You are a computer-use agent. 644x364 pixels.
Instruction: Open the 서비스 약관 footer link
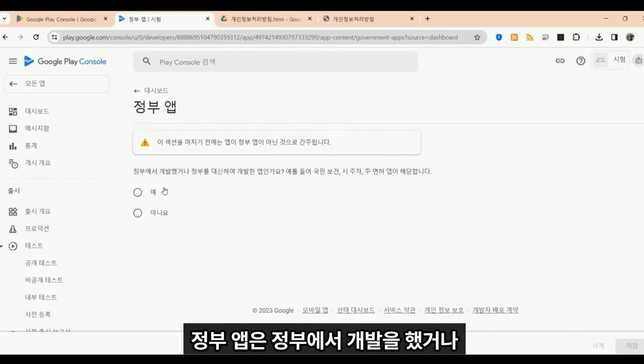[x=399, y=310]
